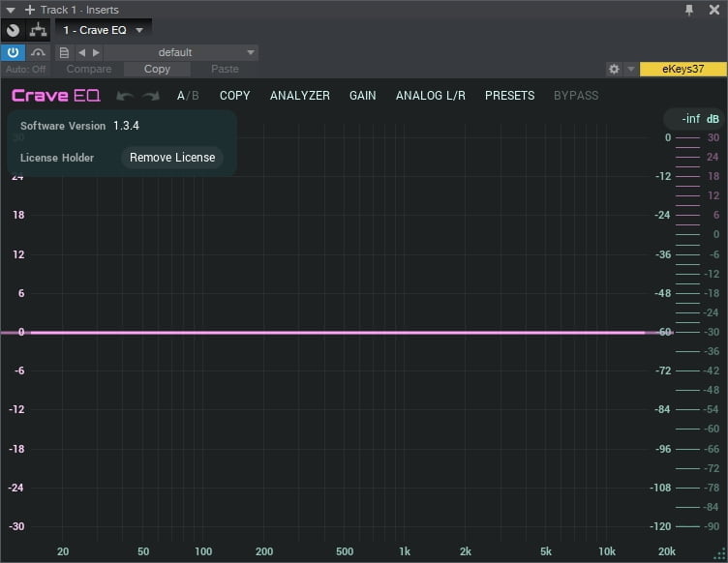Toggle the plugin power activate button
The width and height of the screenshot is (728, 563).
14,52
